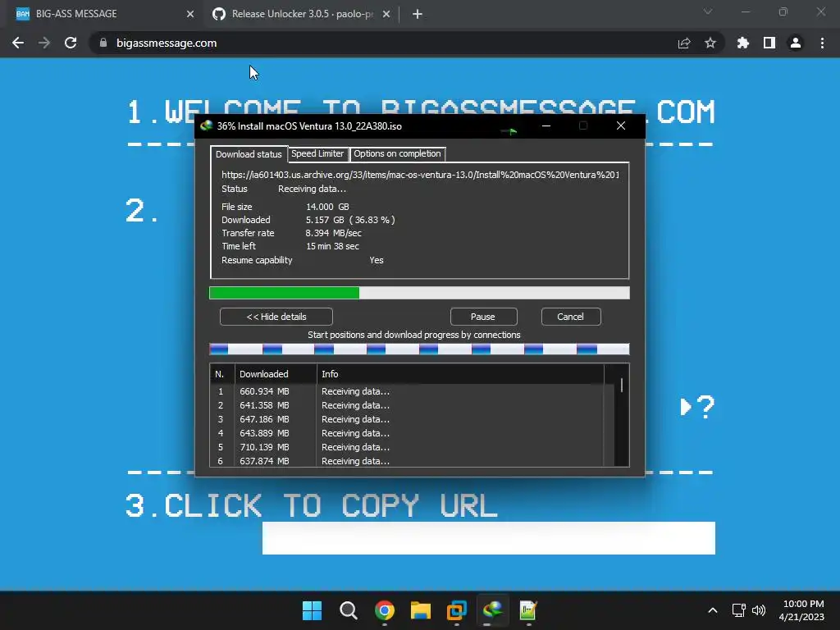Click Hide details button

[x=276, y=317]
